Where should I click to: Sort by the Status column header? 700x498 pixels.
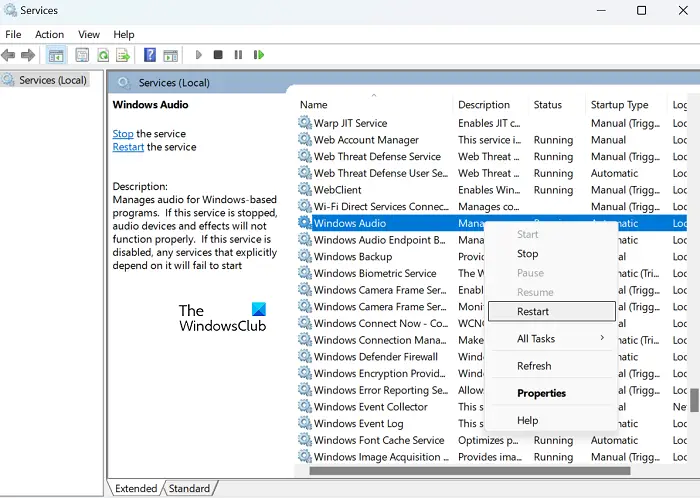[x=556, y=105]
